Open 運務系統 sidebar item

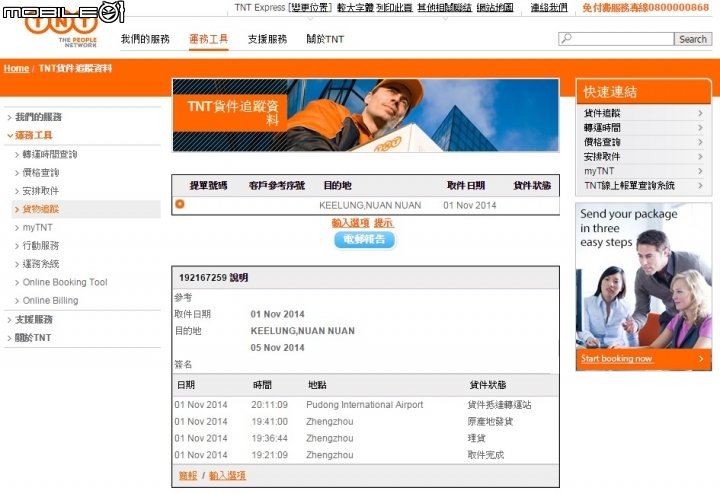pyautogui.click(x=40, y=264)
